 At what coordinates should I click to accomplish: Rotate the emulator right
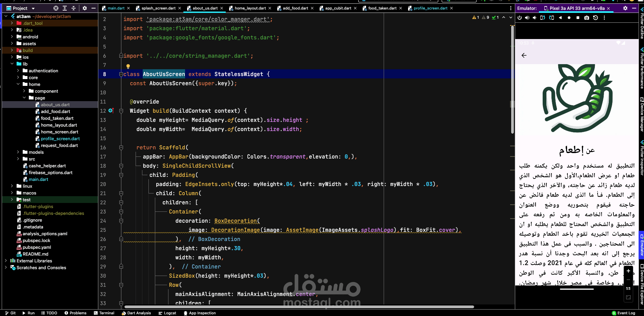pyautogui.click(x=551, y=18)
